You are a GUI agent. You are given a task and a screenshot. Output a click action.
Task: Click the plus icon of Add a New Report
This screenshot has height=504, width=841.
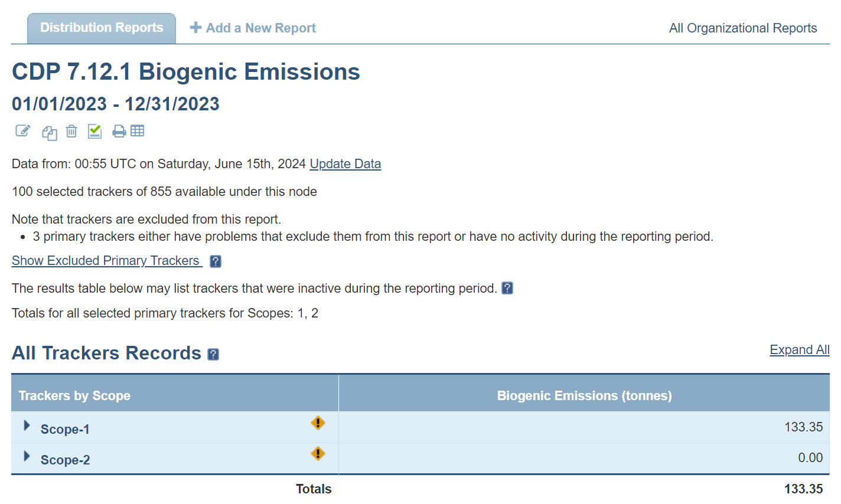coord(195,27)
